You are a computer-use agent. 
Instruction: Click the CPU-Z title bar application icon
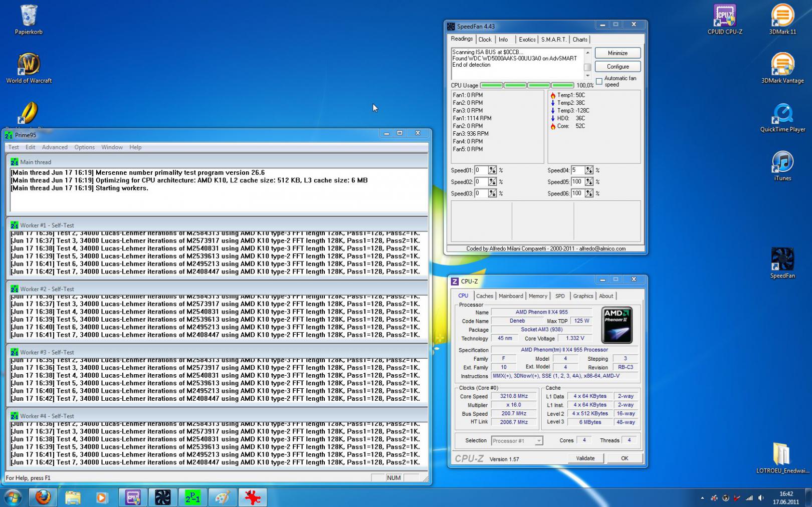pos(455,282)
